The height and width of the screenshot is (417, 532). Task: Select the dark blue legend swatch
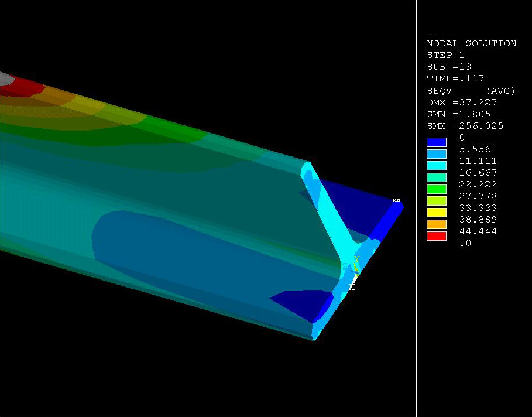tap(437, 142)
